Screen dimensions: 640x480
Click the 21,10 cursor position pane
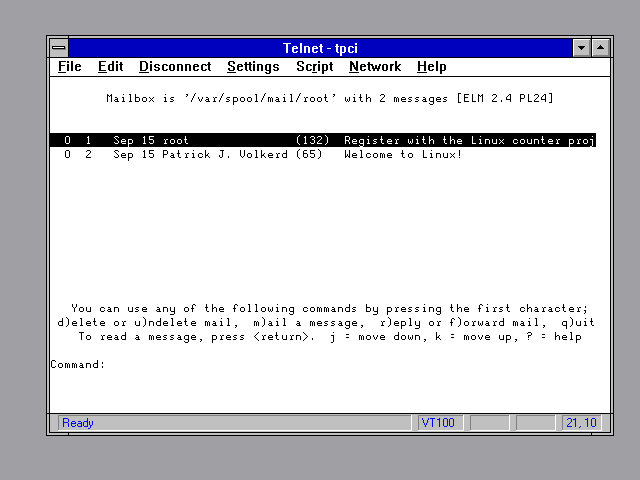[x=580, y=423]
